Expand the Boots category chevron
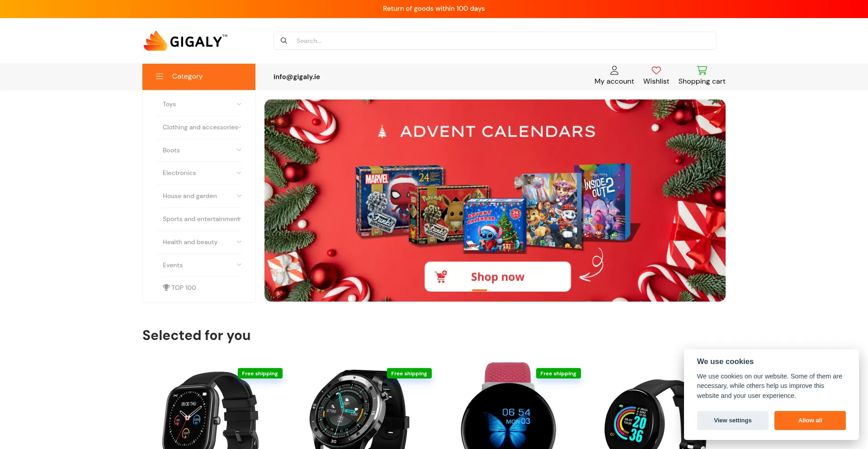Image resolution: width=868 pixels, height=449 pixels. point(239,150)
